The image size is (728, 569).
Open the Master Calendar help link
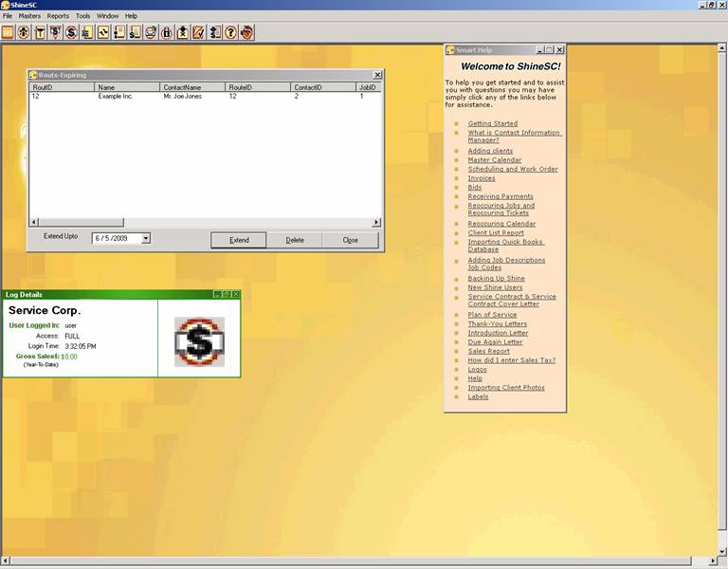pyautogui.click(x=495, y=159)
